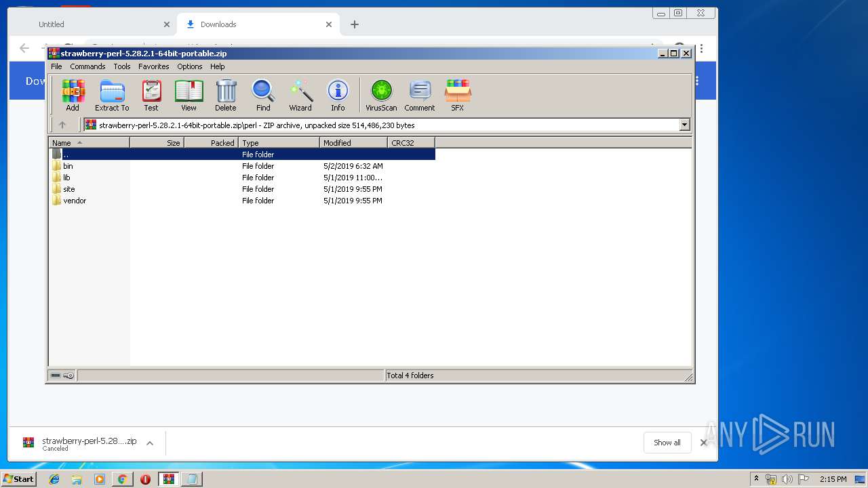Viewport: 868px width, 488px height.
Task: Click the WinRAR taskbar button
Action: [169, 479]
